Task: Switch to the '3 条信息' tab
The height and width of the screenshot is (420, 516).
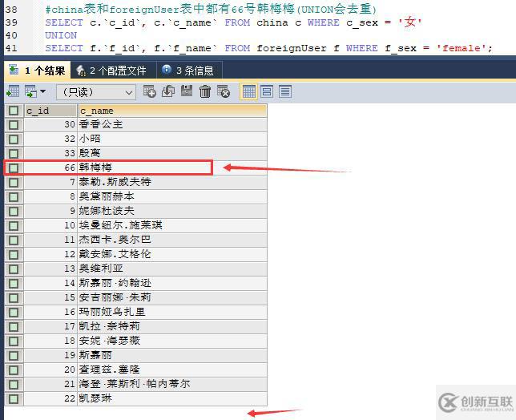Action: 189,70
